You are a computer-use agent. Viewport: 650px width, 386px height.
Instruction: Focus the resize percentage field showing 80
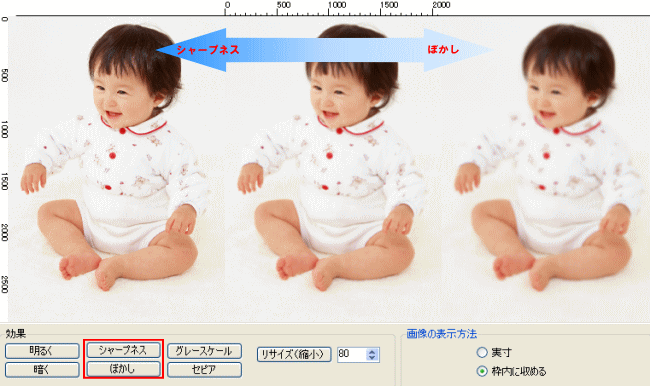(x=352, y=354)
